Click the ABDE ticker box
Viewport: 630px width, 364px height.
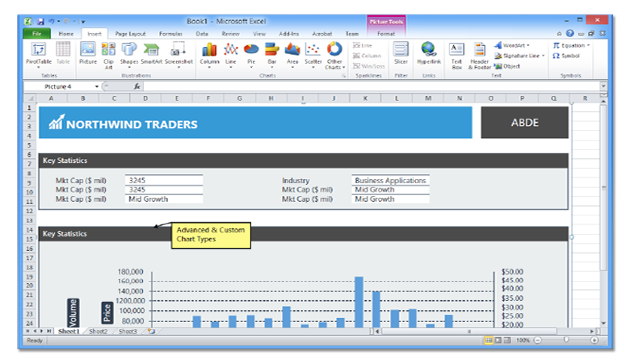(525, 123)
